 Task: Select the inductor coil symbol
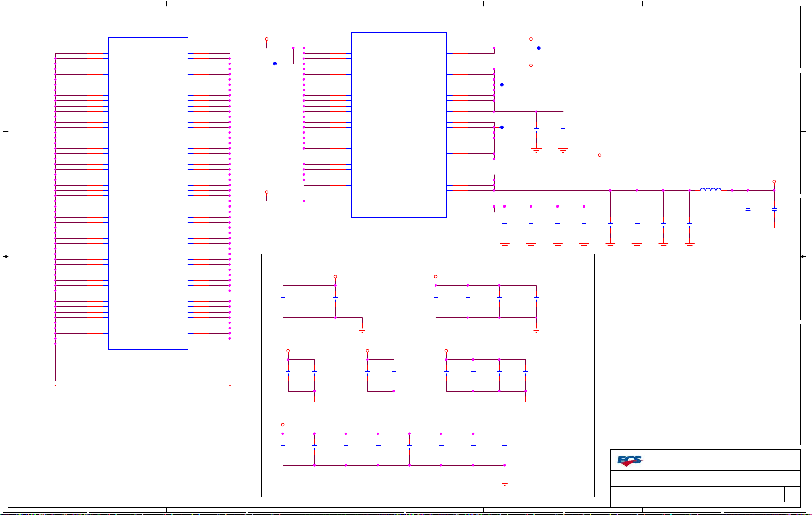click(x=710, y=189)
